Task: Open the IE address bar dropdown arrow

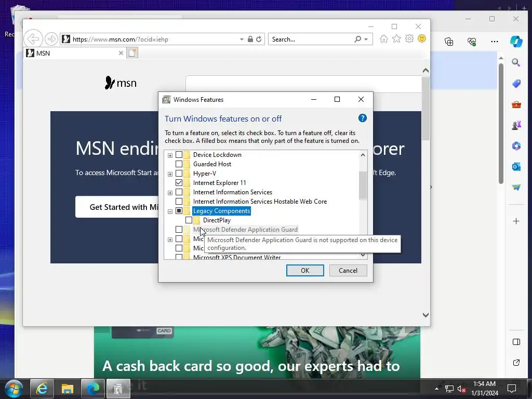Action: 242,39
